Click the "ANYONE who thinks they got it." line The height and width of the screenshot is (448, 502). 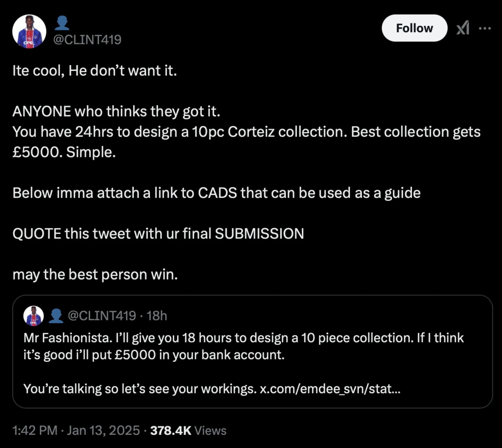[116, 111]
